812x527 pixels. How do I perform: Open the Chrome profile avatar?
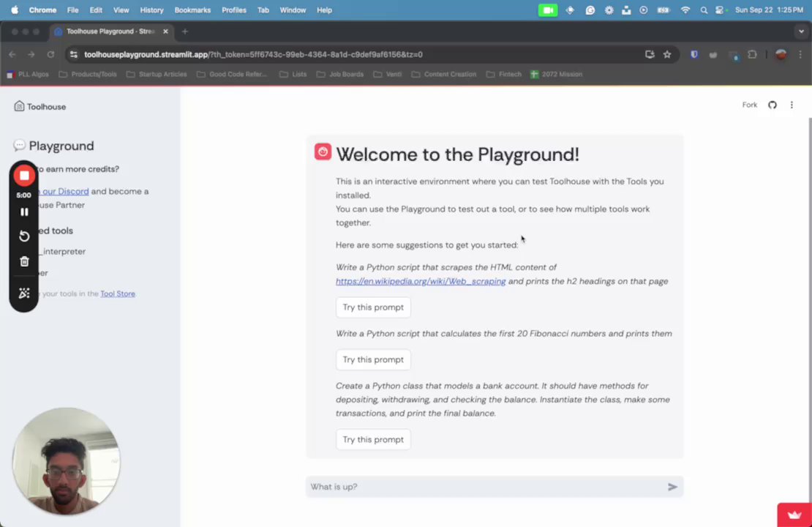click(781, 54)
